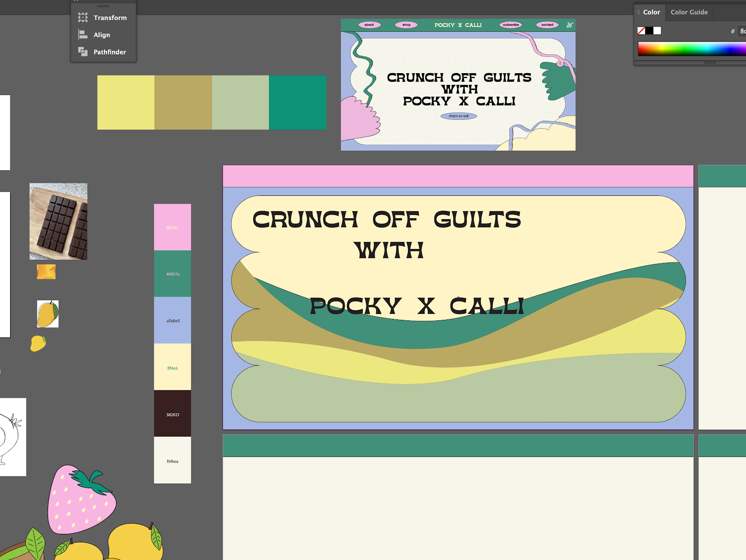This screenshot has height=560, width=746.
Task: Select the light yellow palette square
Action: coord(126,103)
